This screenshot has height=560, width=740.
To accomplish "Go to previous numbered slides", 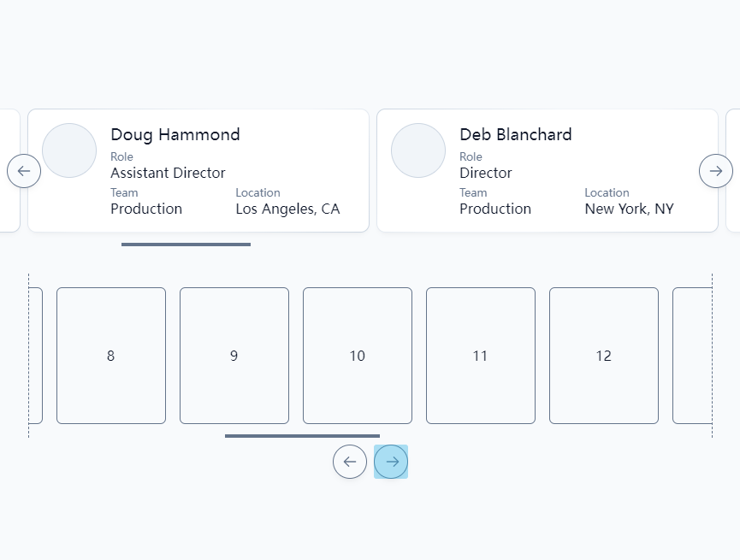I will coord(350,462).
